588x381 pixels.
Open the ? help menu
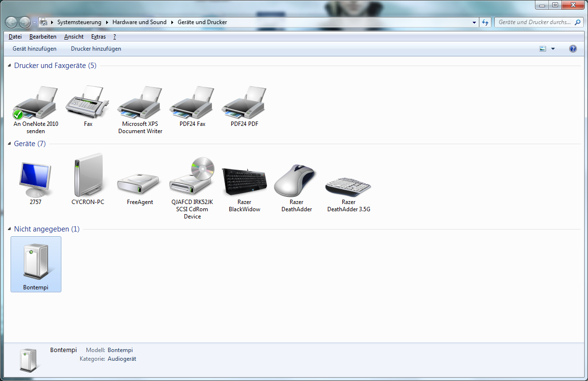(x=114, y=37)
